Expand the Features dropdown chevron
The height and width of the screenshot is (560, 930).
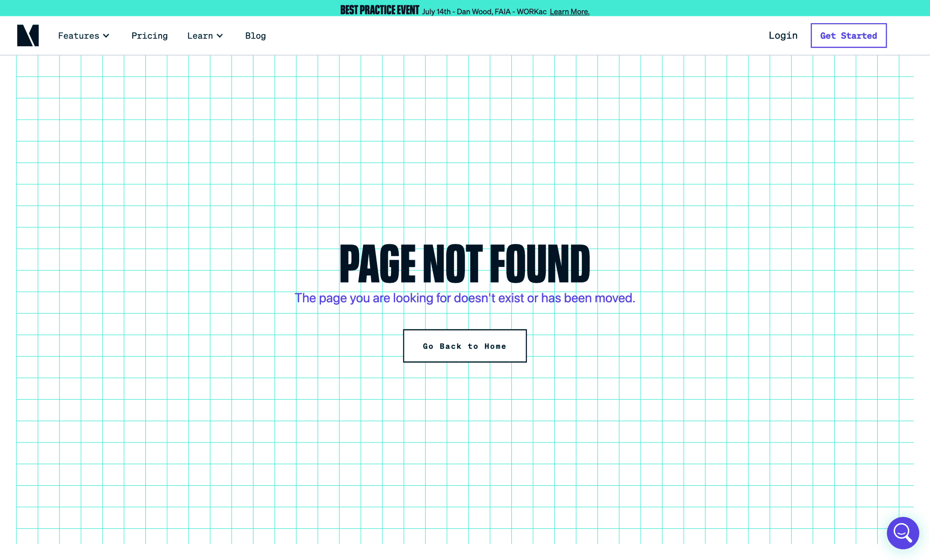(106, 36)
